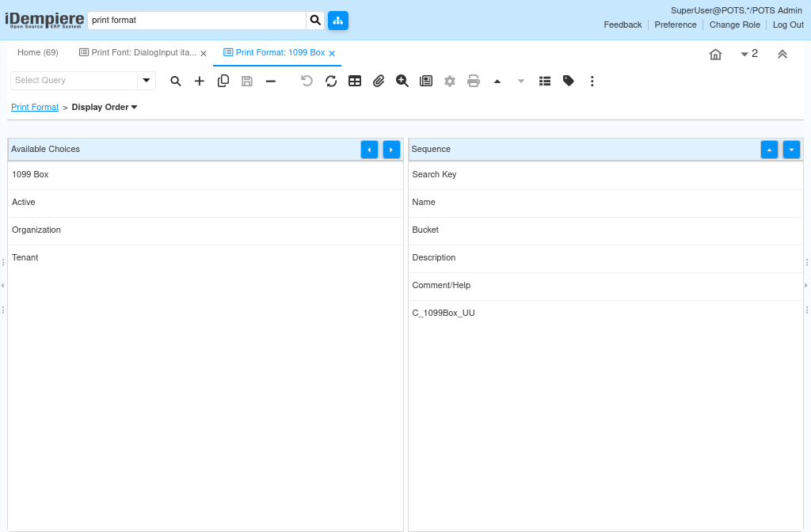This screenshot has height=532, width=811.
Task: Switch to Print Font: DialogInput tab
Action: [x=138, y=53]
